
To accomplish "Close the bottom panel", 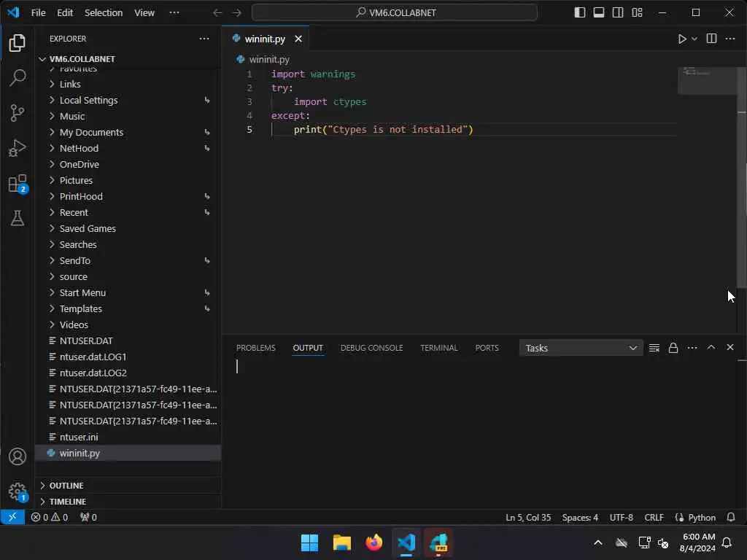I will point(730,348).
